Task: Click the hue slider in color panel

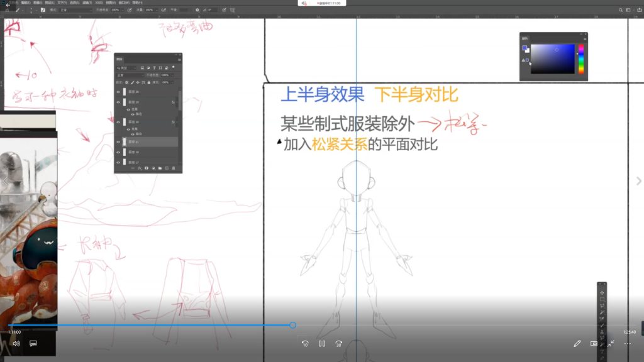Action: pyautogui.click(x=581, y=58)
